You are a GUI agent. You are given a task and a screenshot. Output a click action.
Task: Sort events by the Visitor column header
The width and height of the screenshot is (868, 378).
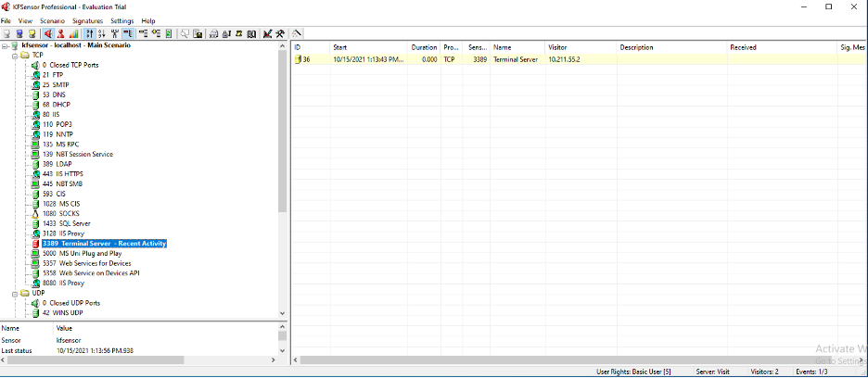click(x=581, y=47)
